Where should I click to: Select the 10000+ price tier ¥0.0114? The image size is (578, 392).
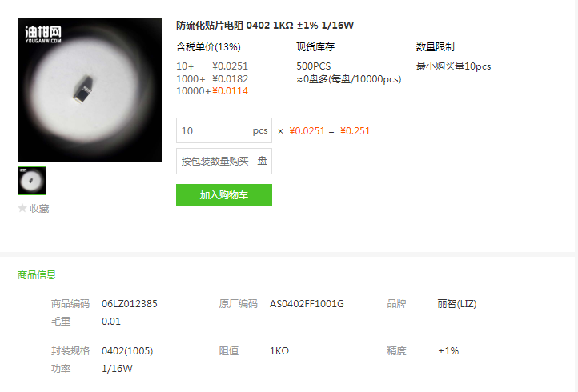[x=212, y=91]
